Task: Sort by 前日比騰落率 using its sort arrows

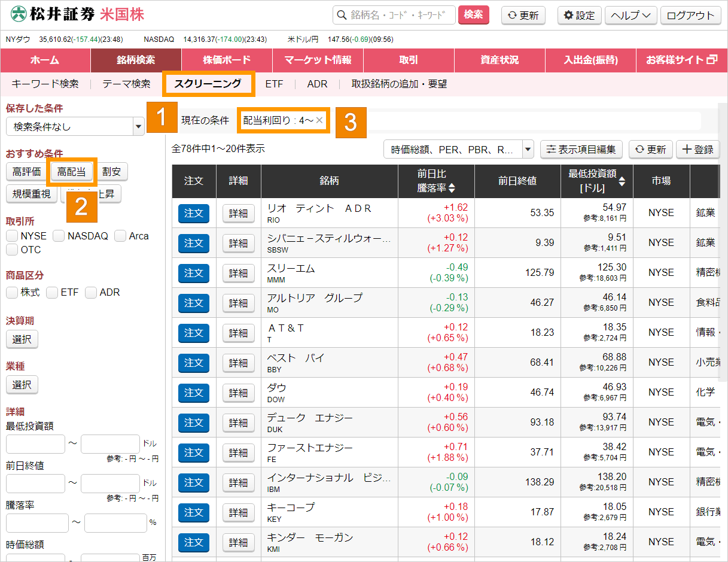Action: tap(452, 188)
